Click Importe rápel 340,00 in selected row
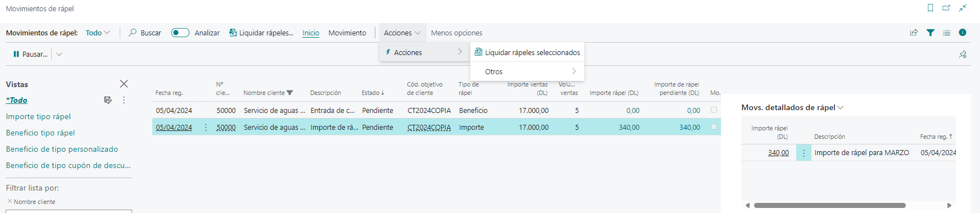Screen dimensions: 980x213 tap(629, 128)
